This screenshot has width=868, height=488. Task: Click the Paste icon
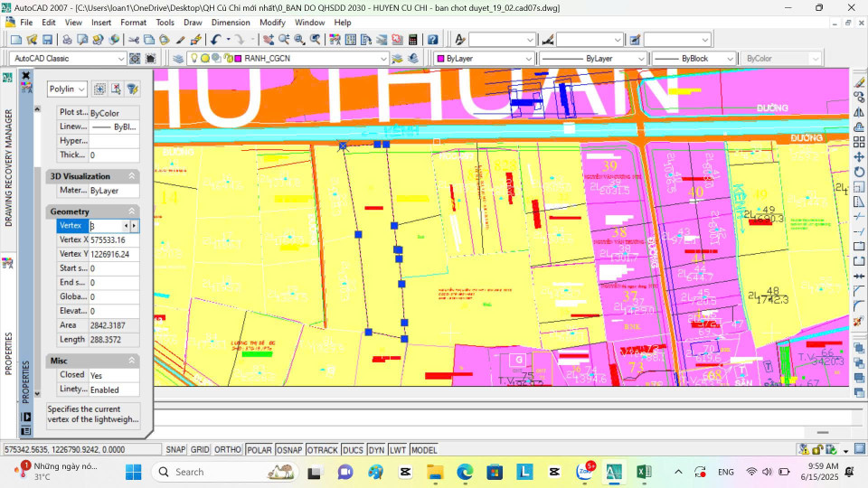pos(165,40)
